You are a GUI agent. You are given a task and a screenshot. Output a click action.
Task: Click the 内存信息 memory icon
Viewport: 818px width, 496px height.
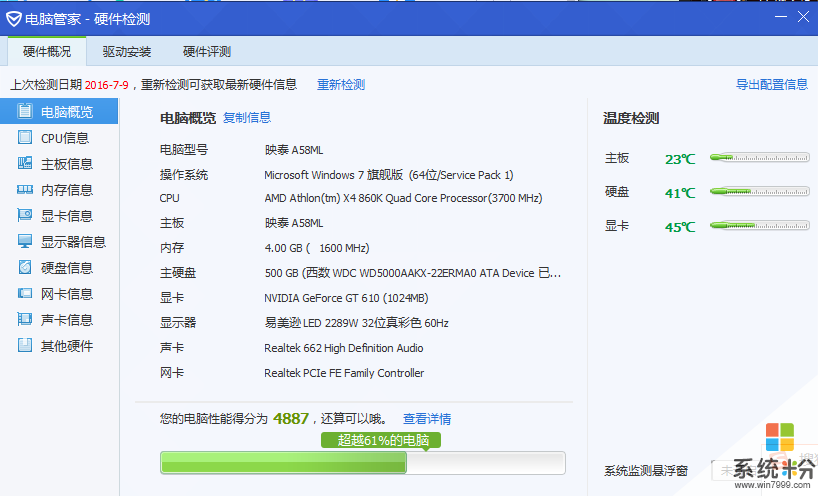point(25,189)
